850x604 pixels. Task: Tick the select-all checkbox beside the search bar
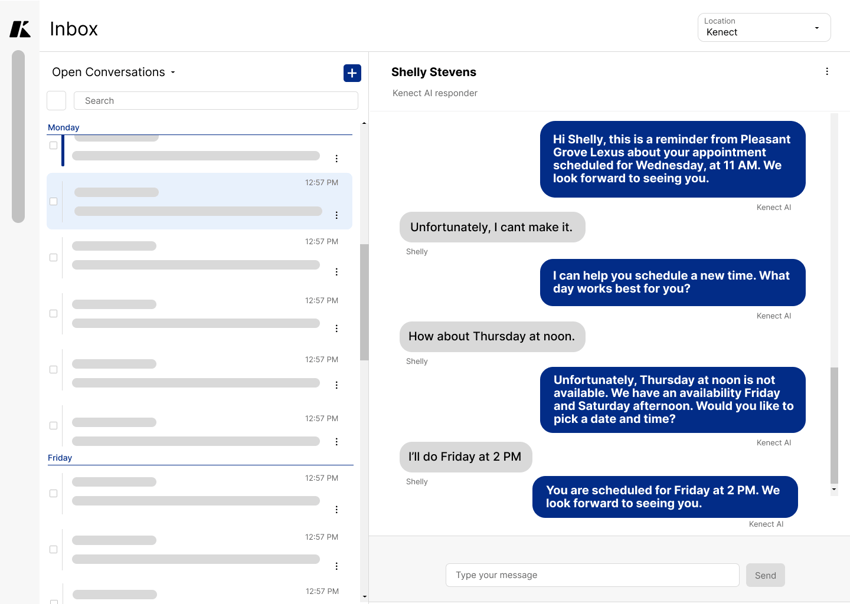click(x=56, y=100)
